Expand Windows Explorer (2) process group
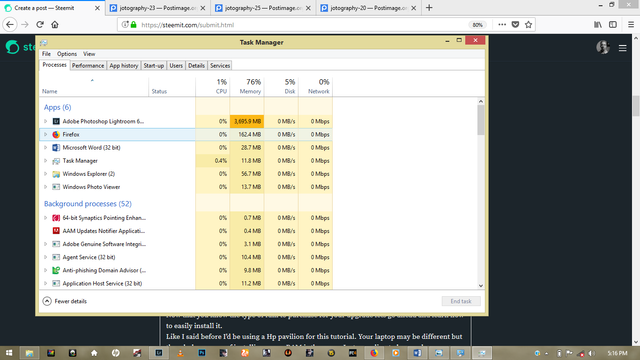Screen dimensions: 640x360 46,174
